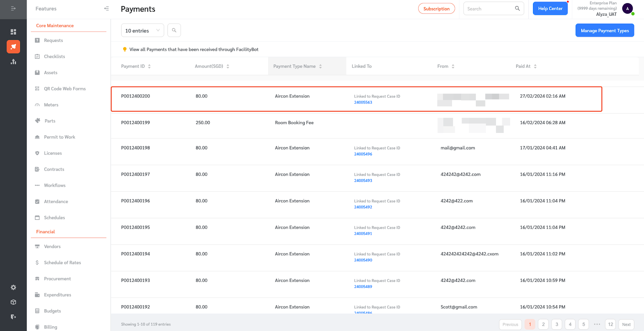Click the Next page button
644x331 pixels.
coord(626,324)
